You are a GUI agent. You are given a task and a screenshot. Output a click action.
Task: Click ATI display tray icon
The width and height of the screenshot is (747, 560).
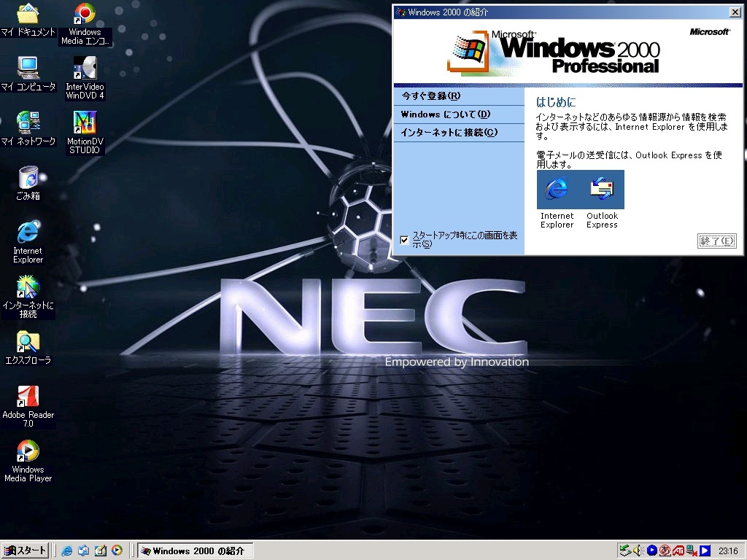678,551
